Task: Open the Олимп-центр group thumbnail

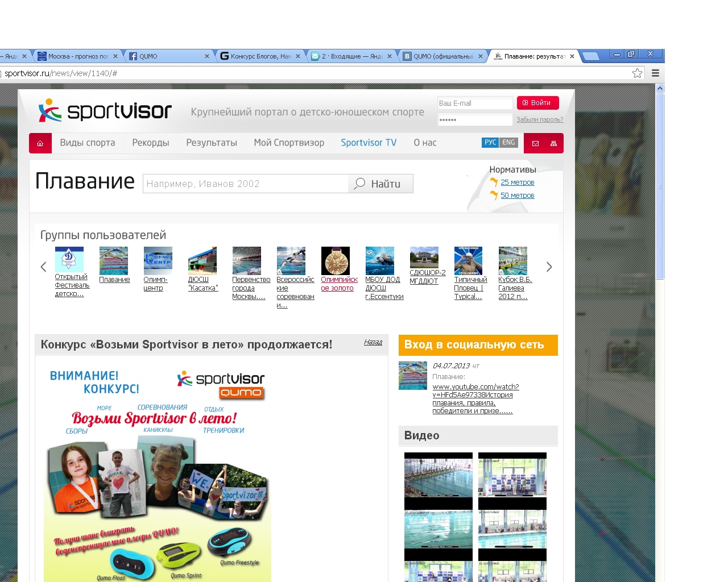Action: click(x=158, y=261)
